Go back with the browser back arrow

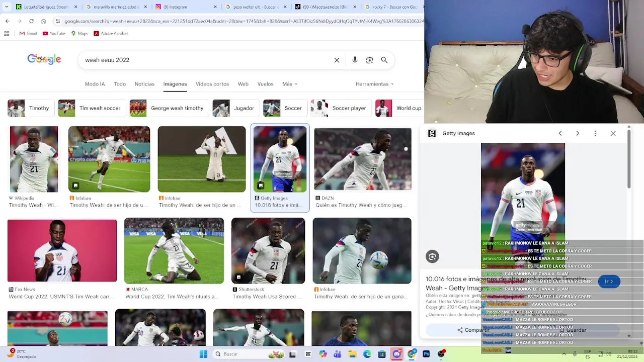[7, 21]
